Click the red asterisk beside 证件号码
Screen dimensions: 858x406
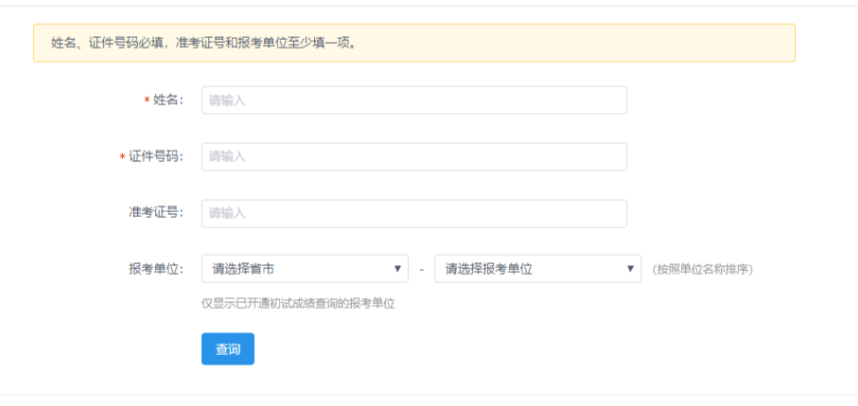122,158
